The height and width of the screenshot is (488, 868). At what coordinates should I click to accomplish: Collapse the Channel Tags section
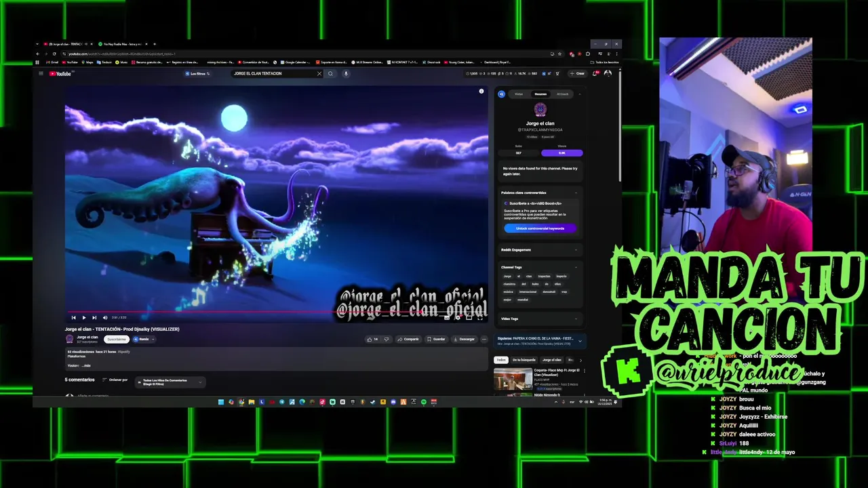576,267
